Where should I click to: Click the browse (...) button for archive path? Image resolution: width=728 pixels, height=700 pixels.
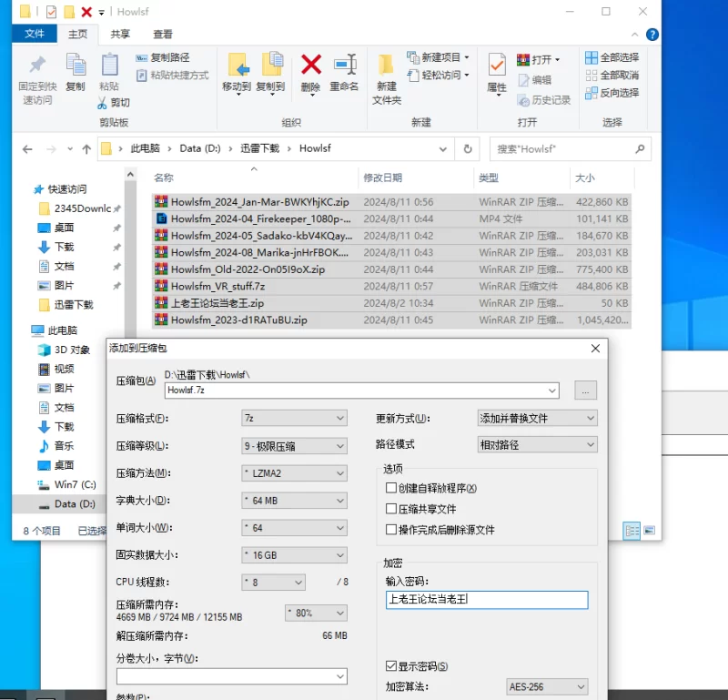pyautogui.click(x=585, y=390)
